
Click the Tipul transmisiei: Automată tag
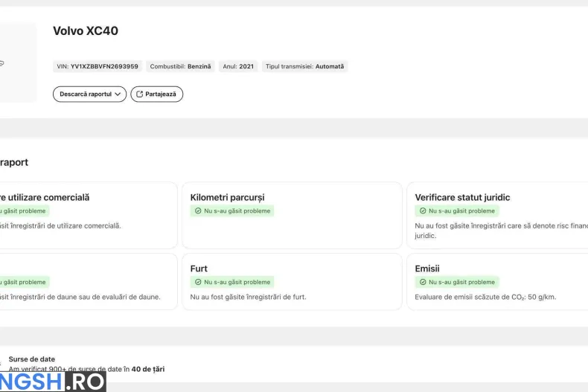point(305,66)
